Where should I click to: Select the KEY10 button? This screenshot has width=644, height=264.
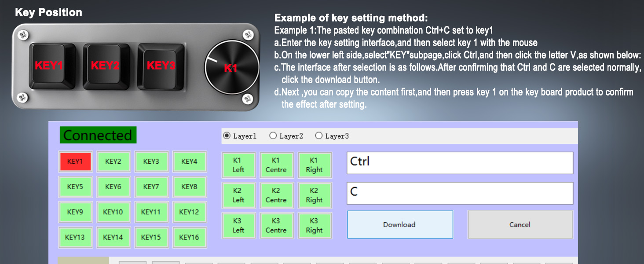(113, 212)
